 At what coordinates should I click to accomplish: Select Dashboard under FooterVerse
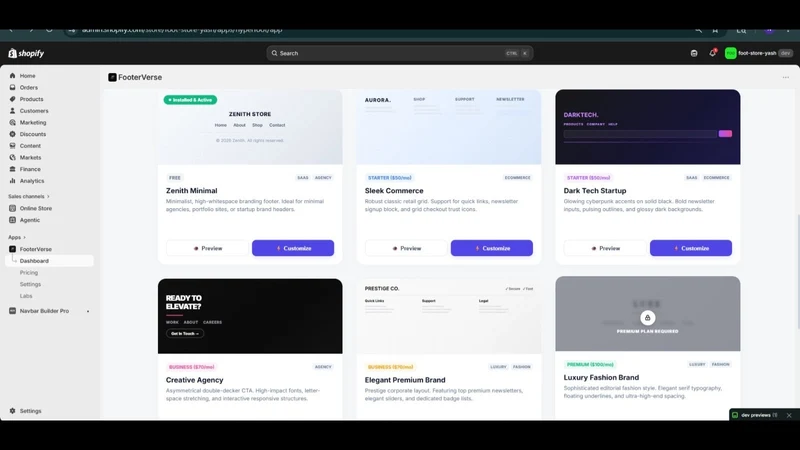tap(34, 261)
